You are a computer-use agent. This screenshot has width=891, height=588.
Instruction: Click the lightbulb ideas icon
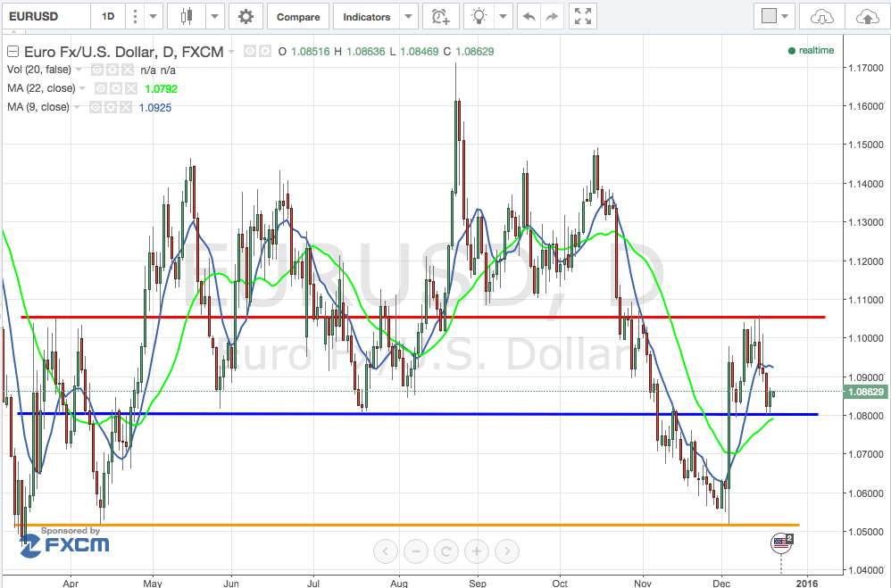point(481,17)
